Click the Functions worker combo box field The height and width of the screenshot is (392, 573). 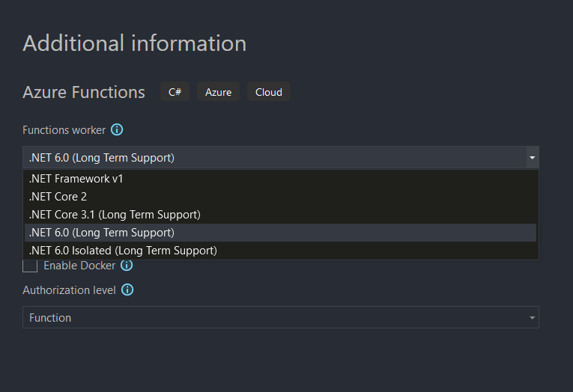tap(281, 157)
